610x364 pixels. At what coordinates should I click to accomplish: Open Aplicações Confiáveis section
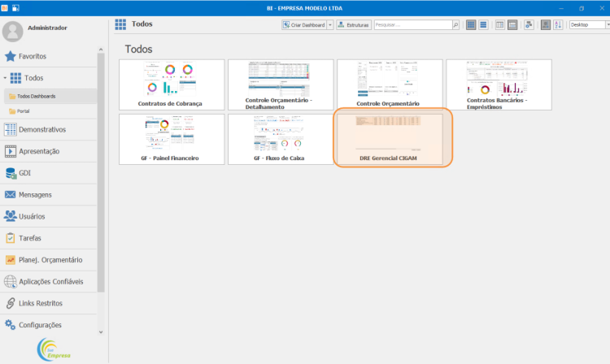[48, 282]
